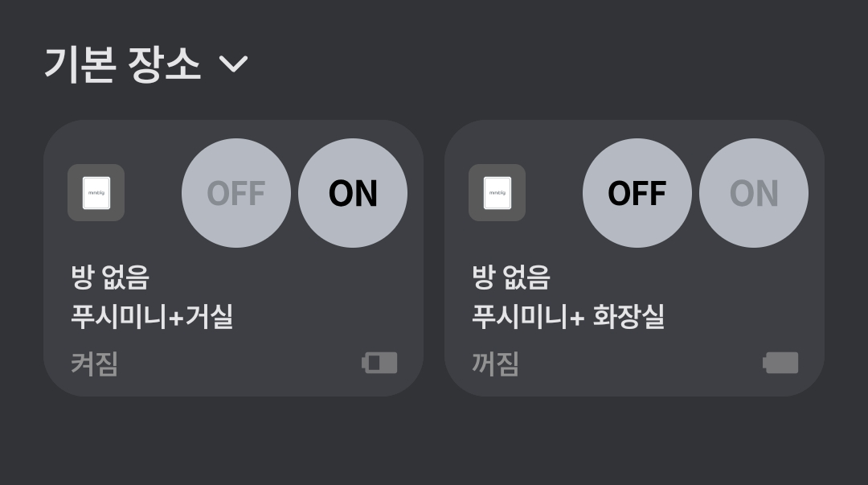This screenshot has height=485, width=868.
Task: Select 방 없음 label on 화장실 card
Action: [x=511, y=277]
